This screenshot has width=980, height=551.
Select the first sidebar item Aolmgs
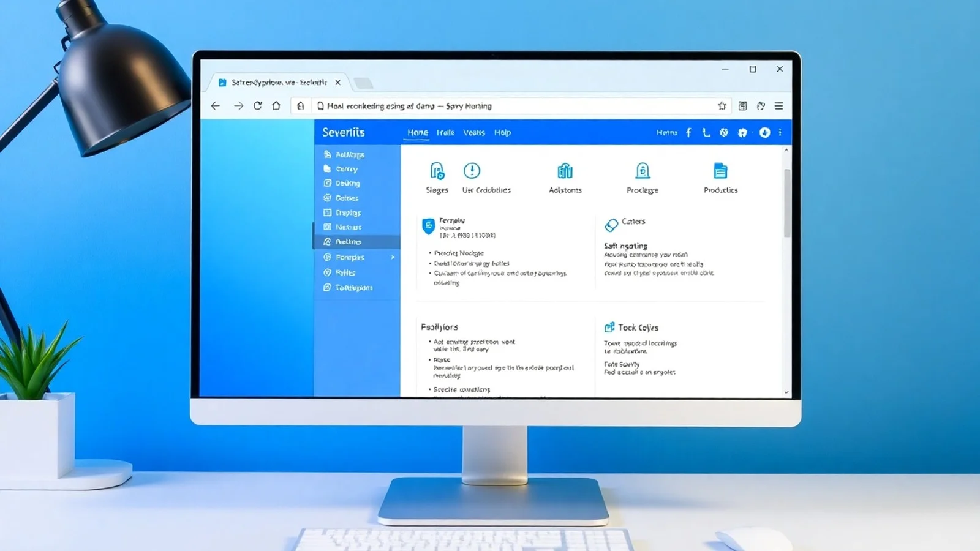[x=357, y=154]
